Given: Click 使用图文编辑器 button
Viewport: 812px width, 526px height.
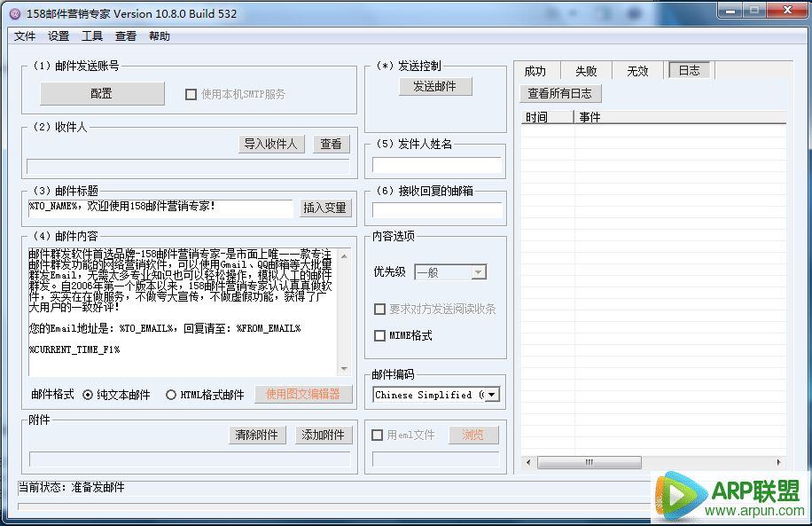Looking at the screenshot, I should [303, 395].
